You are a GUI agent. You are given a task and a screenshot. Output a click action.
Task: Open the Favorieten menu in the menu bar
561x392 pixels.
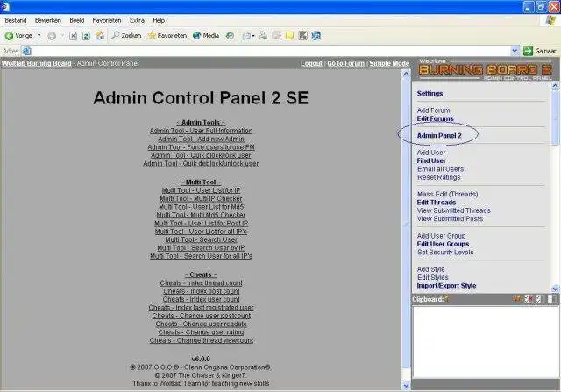[107, 20]
